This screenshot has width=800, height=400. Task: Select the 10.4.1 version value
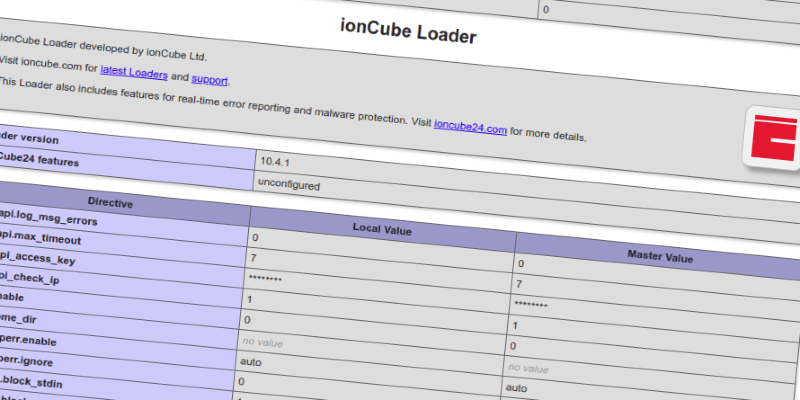pos(276,159)
